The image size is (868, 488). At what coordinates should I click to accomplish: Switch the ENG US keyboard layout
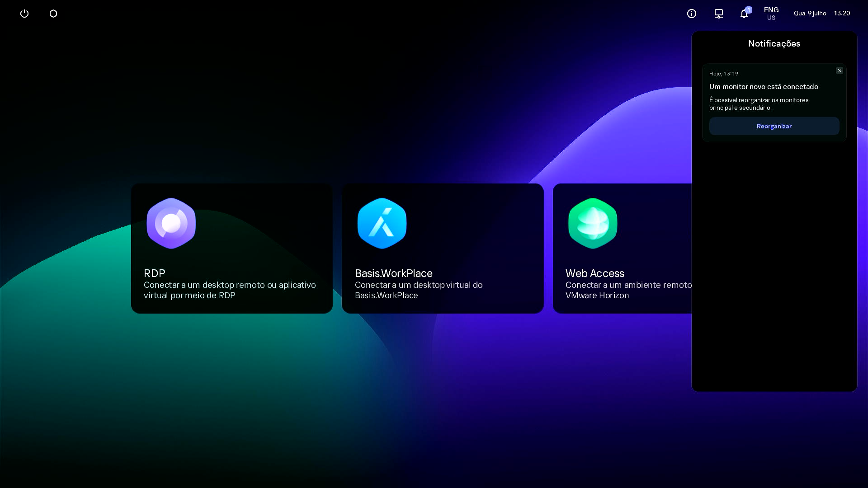(x=771, y=14)
